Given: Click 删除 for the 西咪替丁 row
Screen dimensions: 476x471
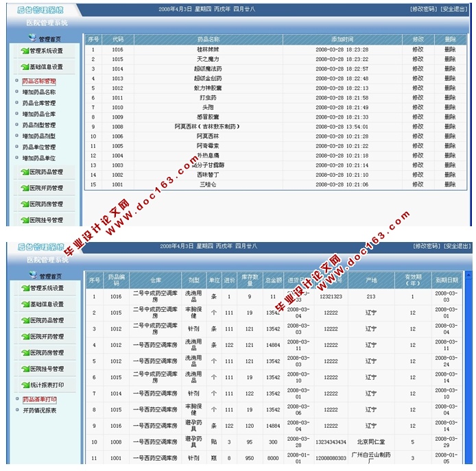Looking at the screenshot, I should coord(450,175).
